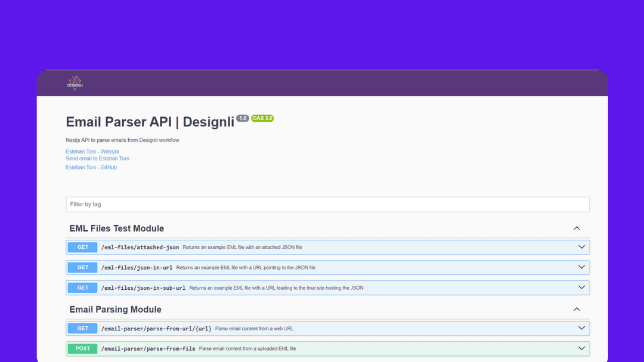Expand the /eml-files/attached-json endpoint chevron

[x=581, y=247]
